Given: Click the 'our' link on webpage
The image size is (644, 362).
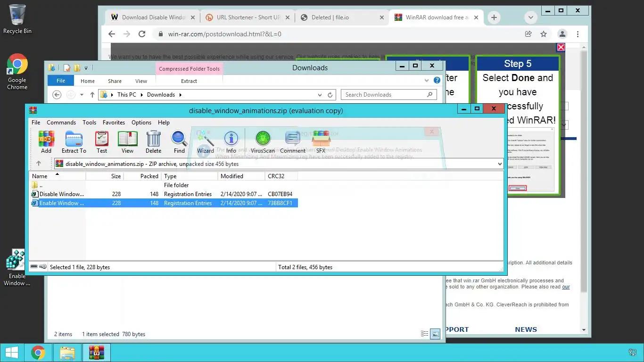Looking at the screenshot, I should [566, 287].
